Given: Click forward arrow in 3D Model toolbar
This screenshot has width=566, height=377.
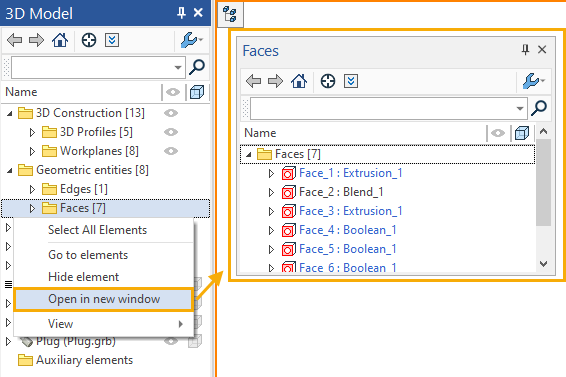Looking at the screenshot, I should click(36, 40).
